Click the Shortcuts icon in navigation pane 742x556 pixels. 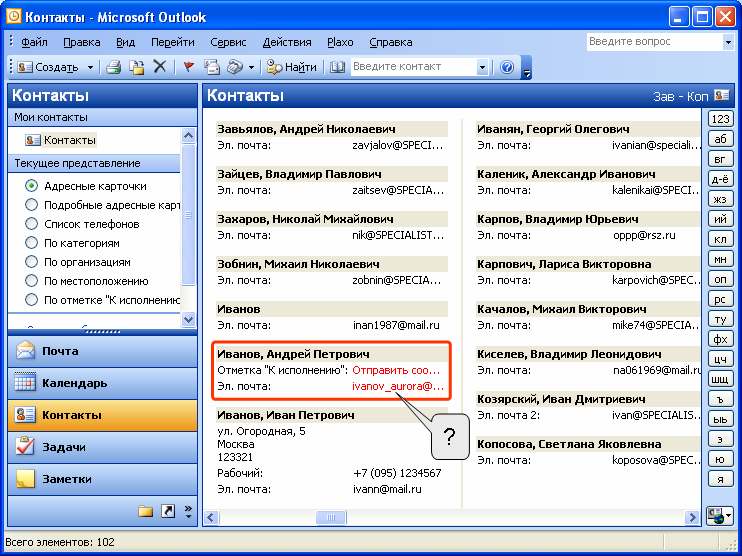click(168, 511)
